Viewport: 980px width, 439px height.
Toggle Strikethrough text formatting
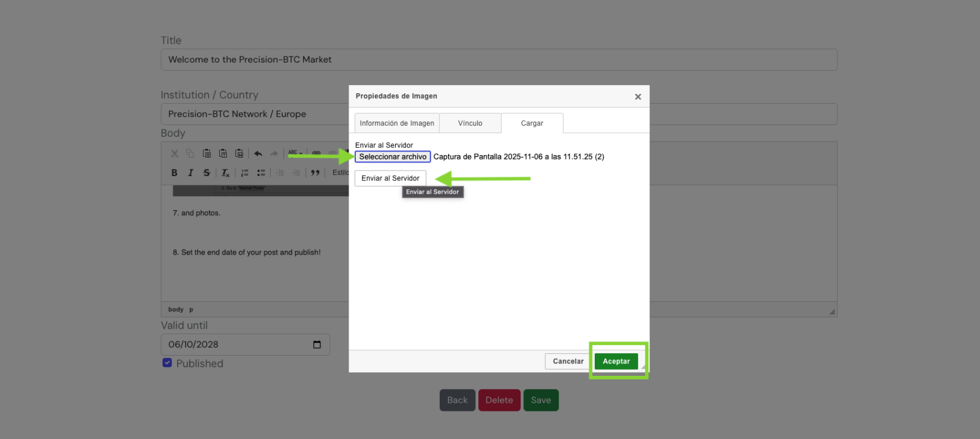click(x=206, y=173)
